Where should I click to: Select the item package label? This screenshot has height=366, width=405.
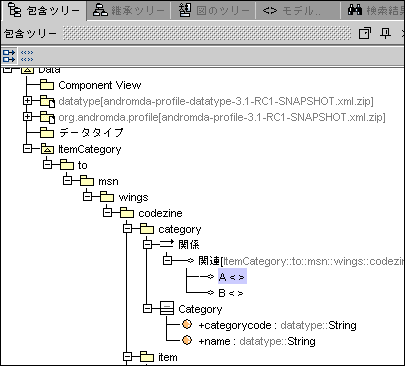pos(168,357)
